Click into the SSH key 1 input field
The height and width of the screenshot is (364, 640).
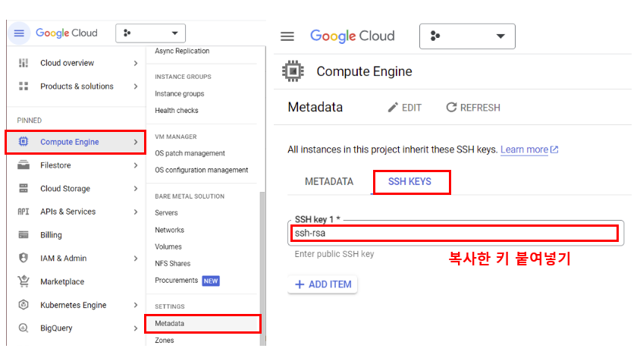[456, 233]
